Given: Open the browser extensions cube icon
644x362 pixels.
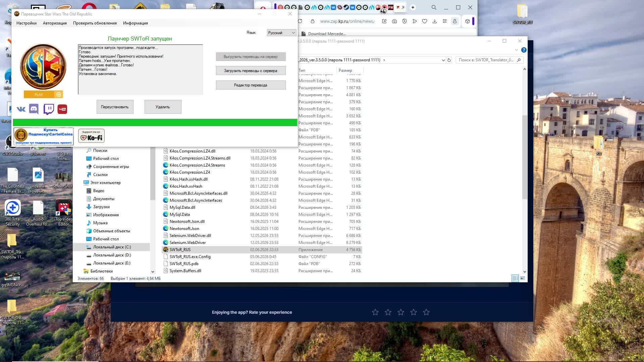Looking at the screenshot, I should pyautogui.click(x=468, y=21).
